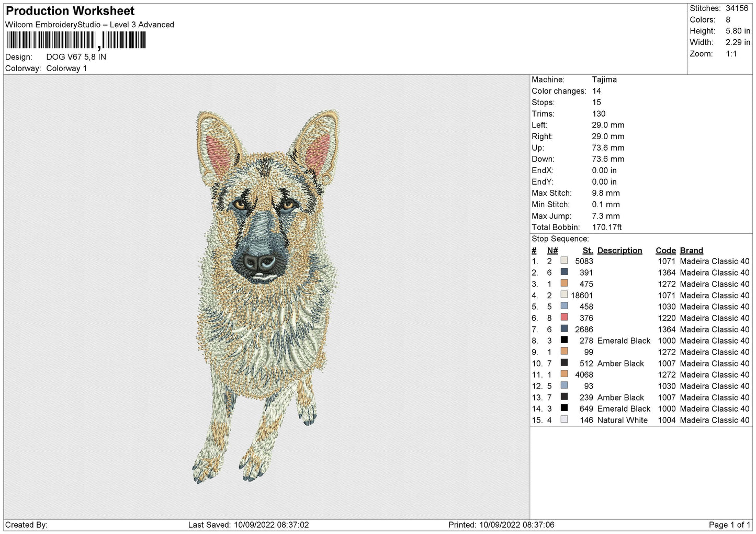Click the orange swatch in stop row 9

tap(564, 351)
